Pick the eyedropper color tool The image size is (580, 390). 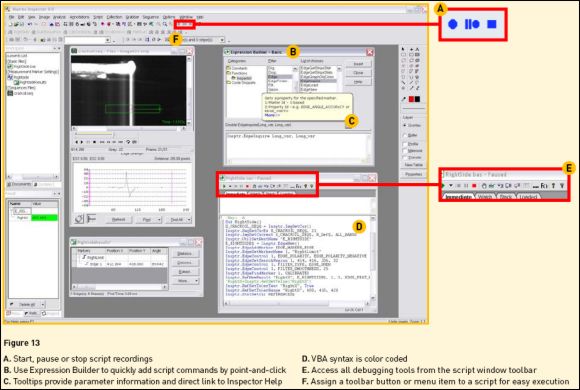(404, 99)
